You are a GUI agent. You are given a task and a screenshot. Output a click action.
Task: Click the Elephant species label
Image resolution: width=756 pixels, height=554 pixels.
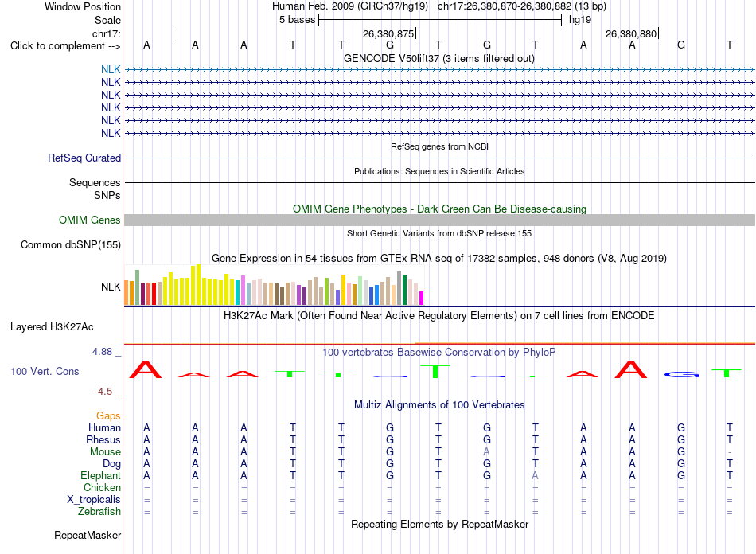click(x=100, y=476)
